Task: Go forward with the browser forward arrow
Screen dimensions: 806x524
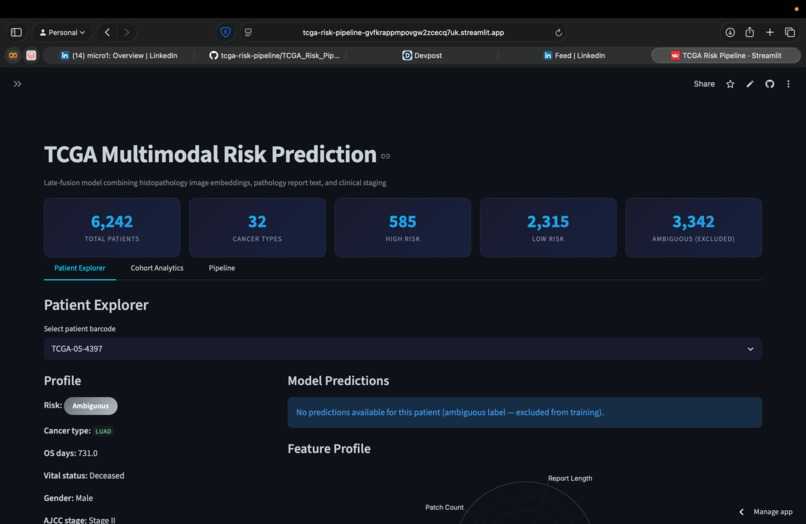Action: point(126,32)
